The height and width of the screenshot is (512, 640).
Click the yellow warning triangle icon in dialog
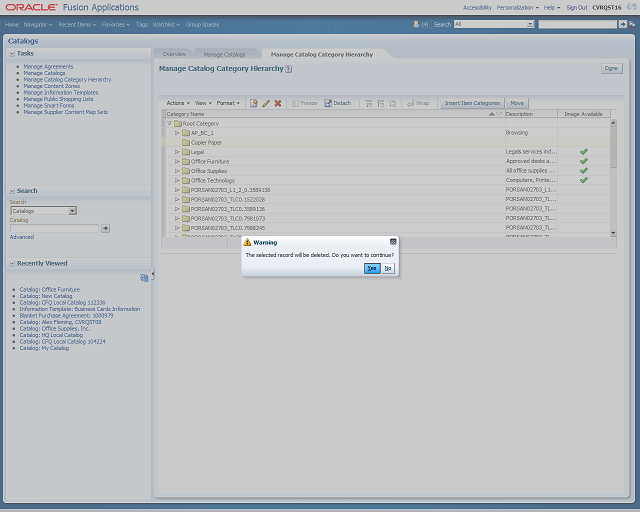pyautogui.click(x=247, y=243)
